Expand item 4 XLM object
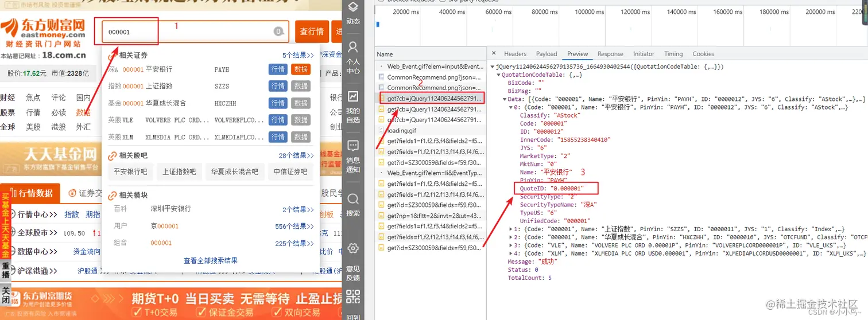 click(x=511, y=253)
